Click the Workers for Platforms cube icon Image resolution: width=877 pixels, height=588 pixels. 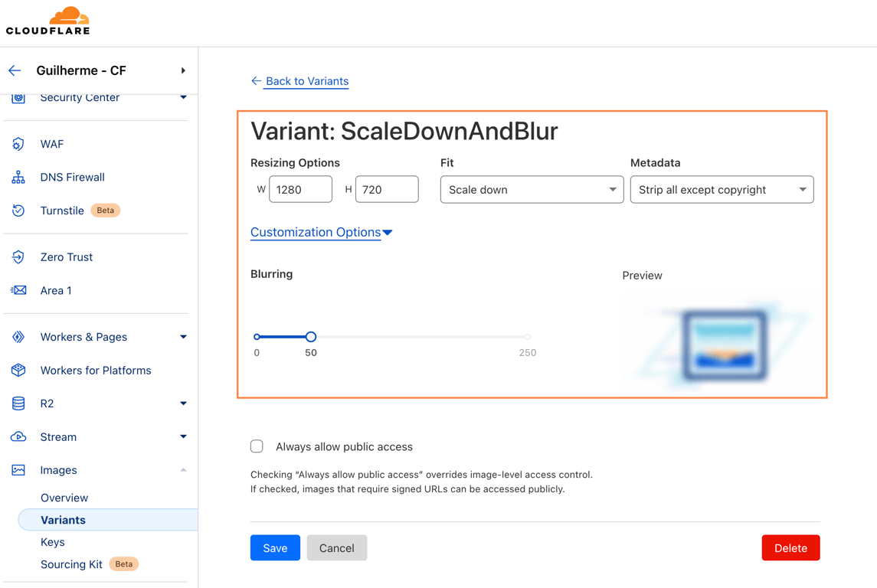(x=18, y=371)
